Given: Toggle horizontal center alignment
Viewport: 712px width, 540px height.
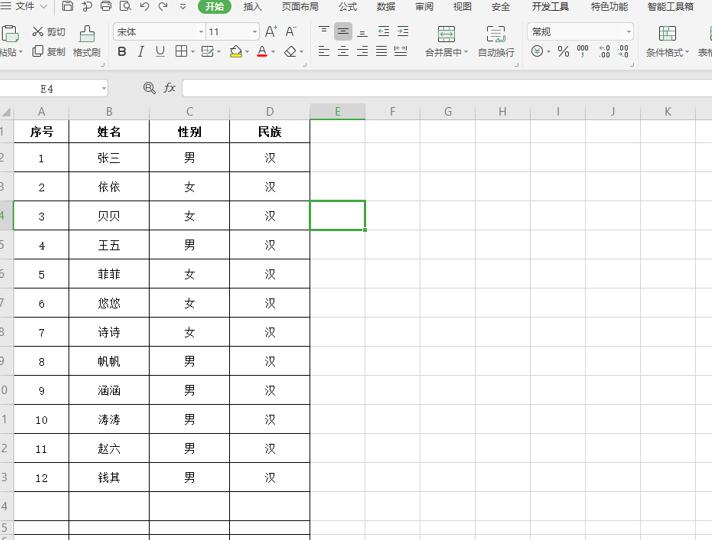Looking at the screenshot, I should (343, 51).
